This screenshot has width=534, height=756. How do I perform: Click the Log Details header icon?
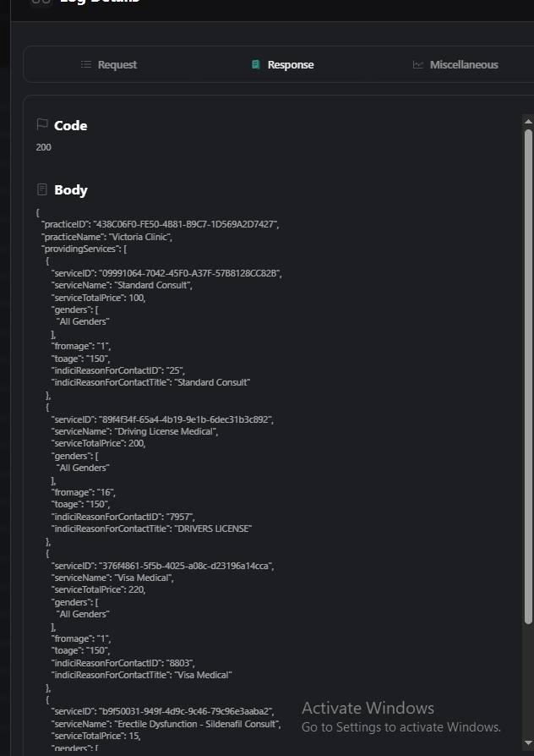pyautogui.click(x=41, y=2)
